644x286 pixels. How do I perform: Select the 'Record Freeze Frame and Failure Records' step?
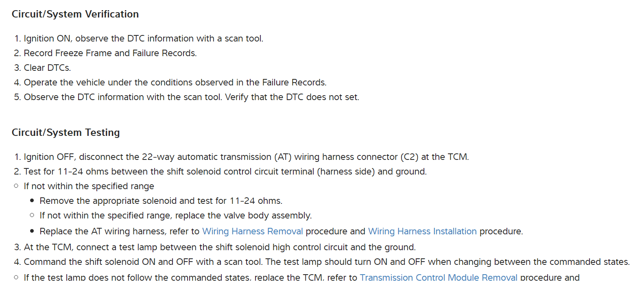tap(110, 53)
